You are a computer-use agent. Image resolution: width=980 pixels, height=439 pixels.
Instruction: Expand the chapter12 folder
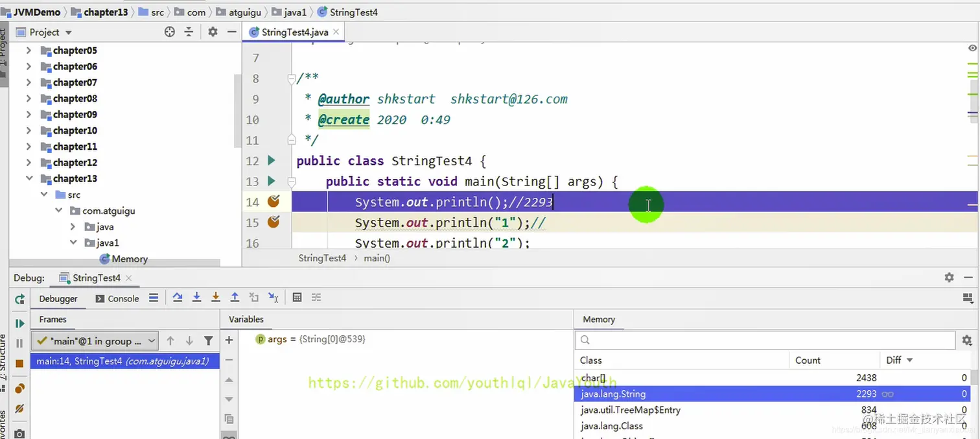pyautogui.click(x=29, y=162)
